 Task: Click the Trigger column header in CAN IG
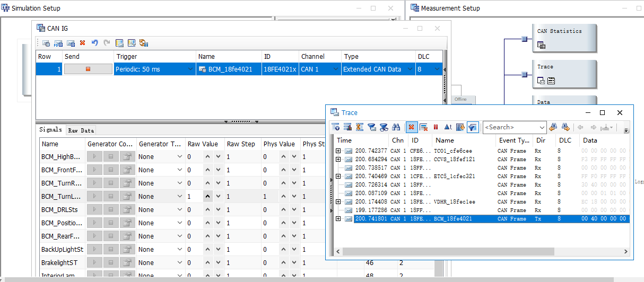[x=155, y=56]
